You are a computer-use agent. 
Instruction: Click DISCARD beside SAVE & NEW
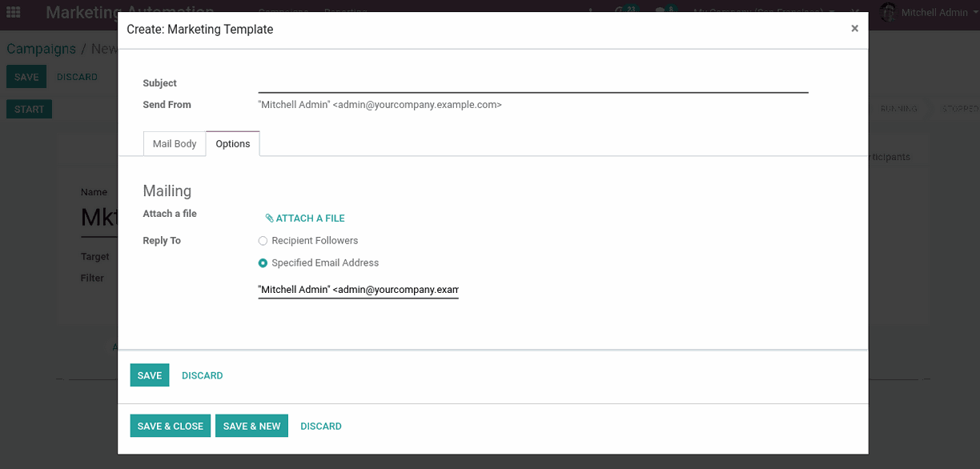[321, 426]
